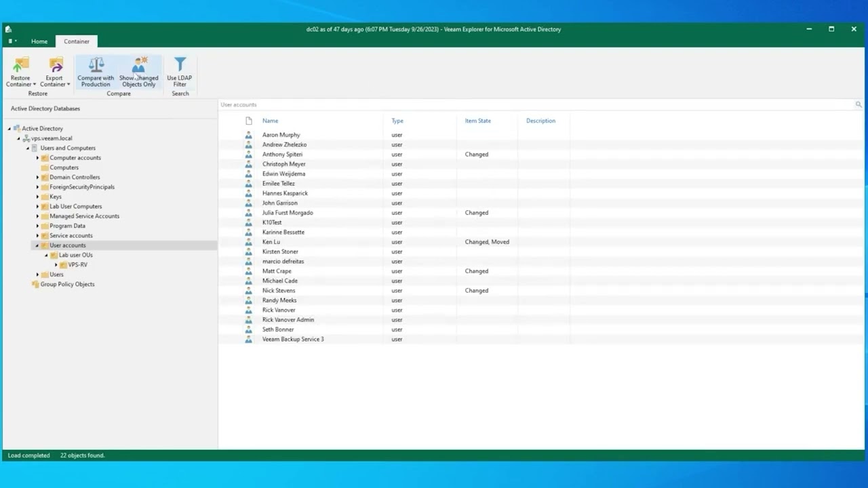Viewport: 868px width, 488px height.
Task: Expand the Service accounts folder
Action: point(37,235)
